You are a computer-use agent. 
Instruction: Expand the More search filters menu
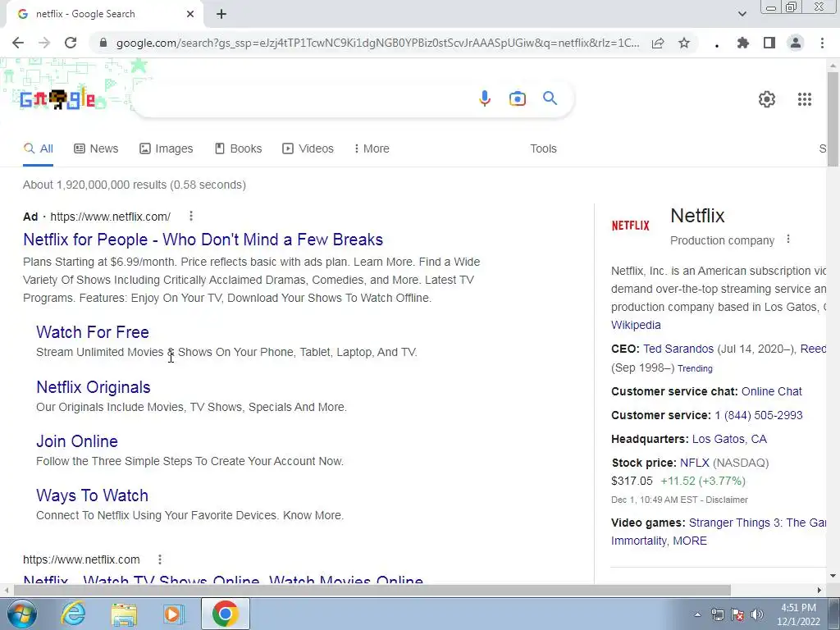pyautogui.click(x=372, y=149)
